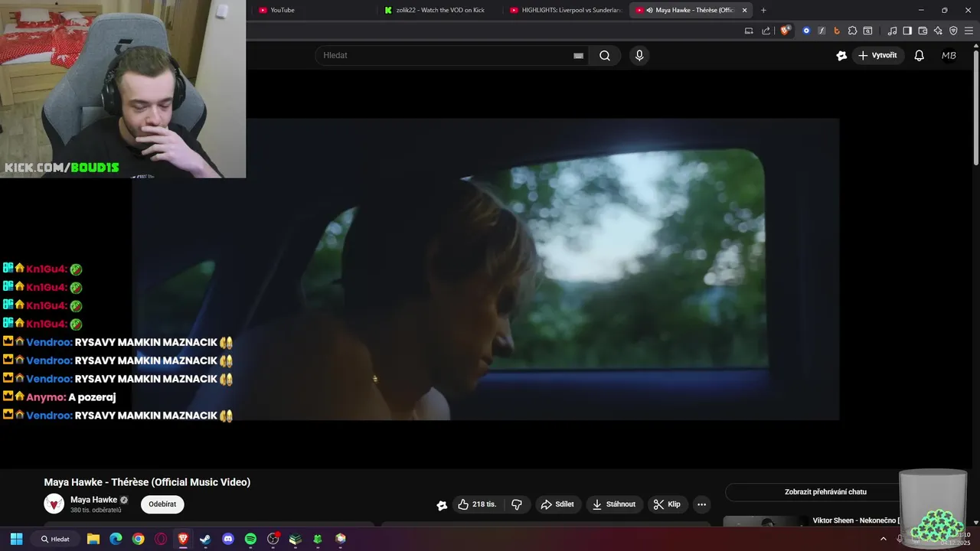
Task: Open Steam from the taskbar
Action: point(205,539)
